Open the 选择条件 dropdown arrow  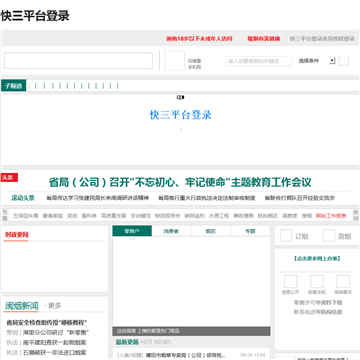[332, 61]
